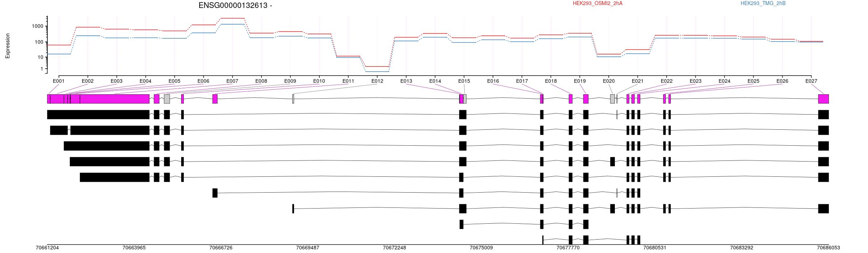Click exon label E015

point(464,81)
